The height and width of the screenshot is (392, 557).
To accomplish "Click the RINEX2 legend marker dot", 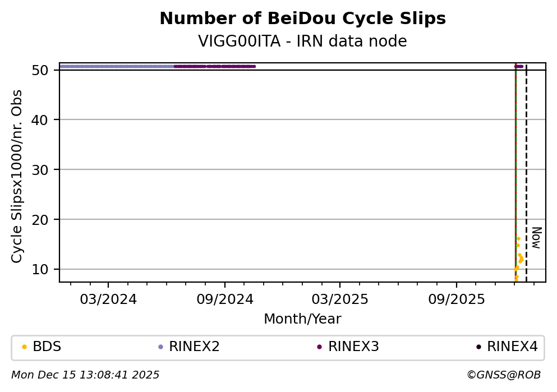I will click(x=160, y=347).
